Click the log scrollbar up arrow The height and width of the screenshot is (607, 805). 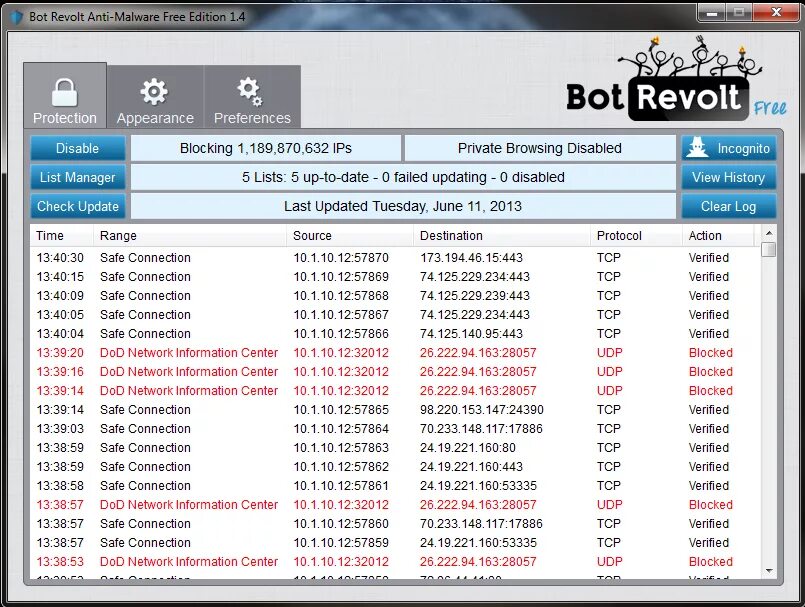click(769, 233)
